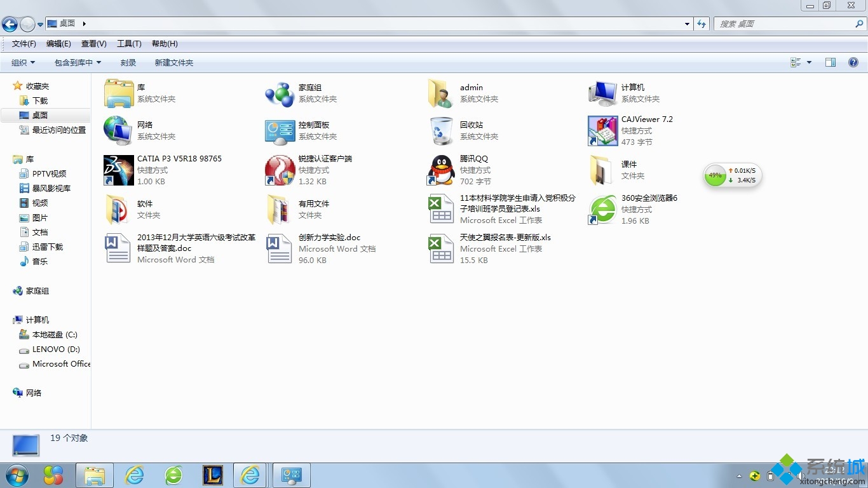This screenshot has width=868, height=488.
Task: Toggle the preview pane button
Action: [x=830, y=62]
